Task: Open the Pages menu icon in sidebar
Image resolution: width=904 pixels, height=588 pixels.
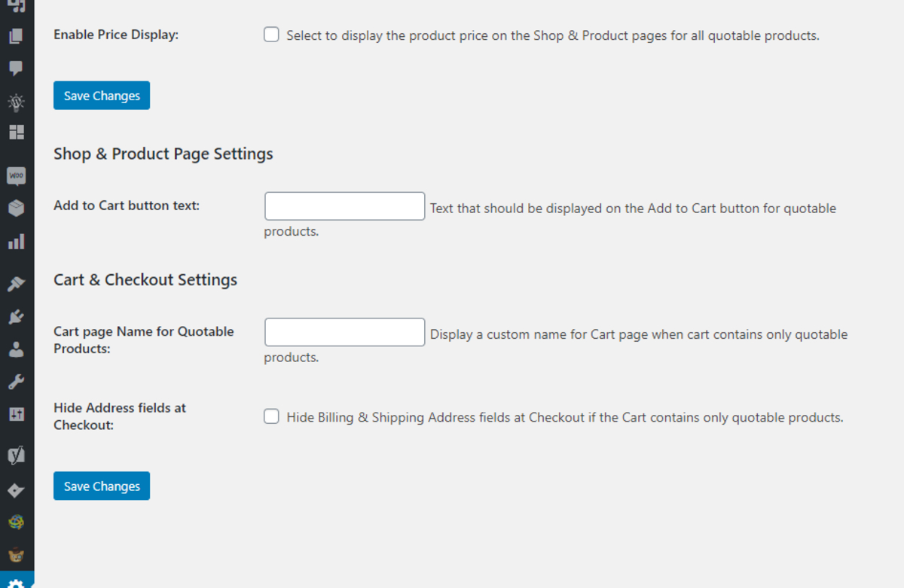Action: tap(16, 36)
